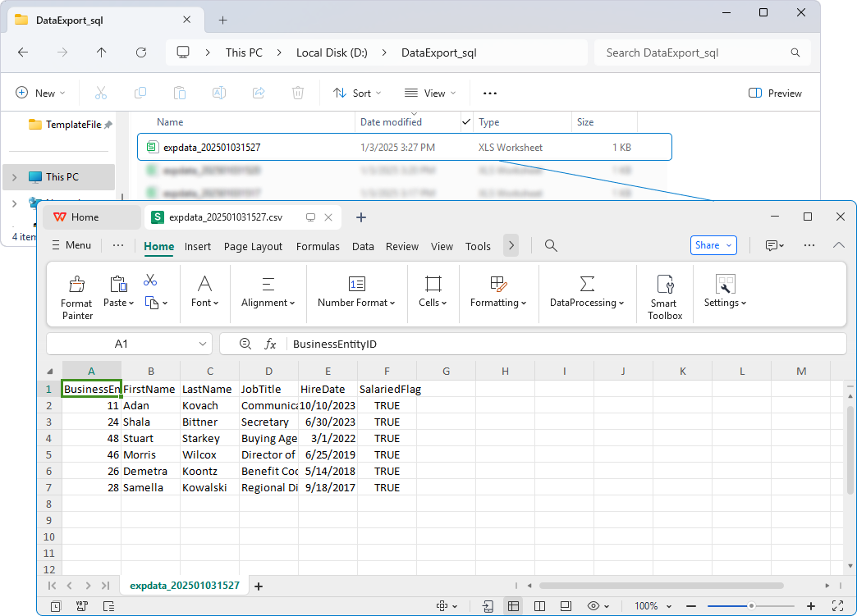Switch to Normal view in status bar

[x=513, y=606]
